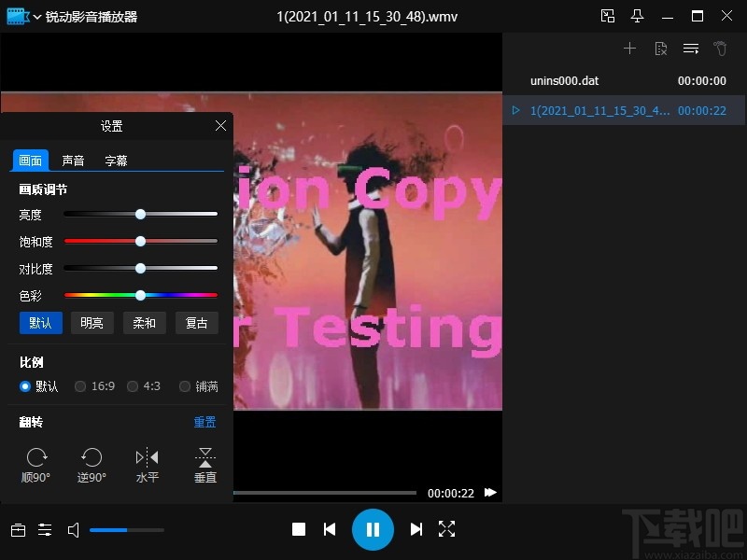The height and width of the screenshot is (560, 747).
Task: Flip video vertically 垂直
Action: coord(205,465)
